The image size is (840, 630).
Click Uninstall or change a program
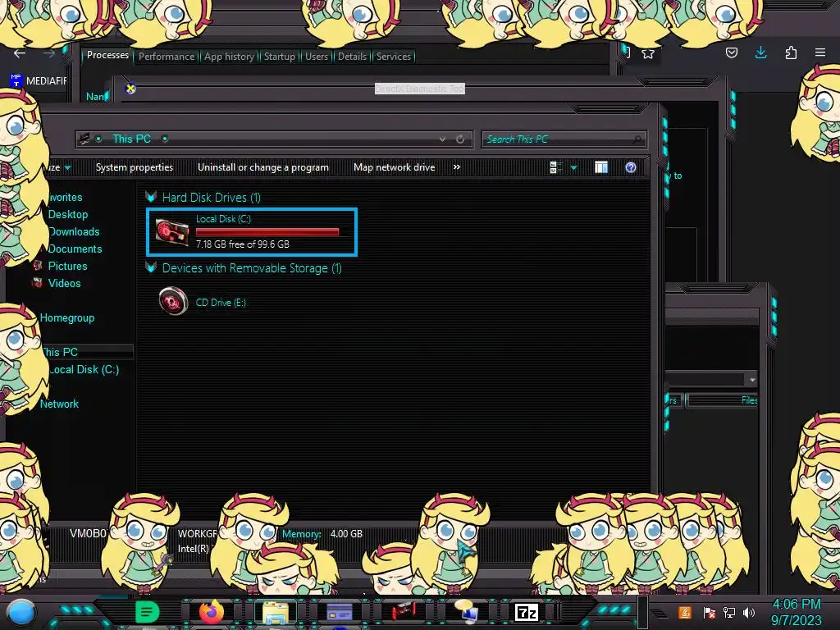tap(263, 167)
